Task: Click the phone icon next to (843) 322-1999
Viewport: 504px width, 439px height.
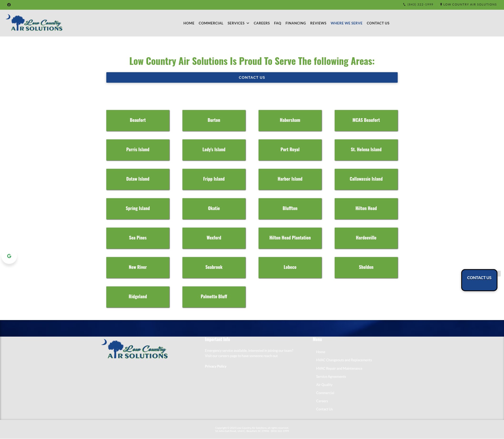Action: [404, 4]
